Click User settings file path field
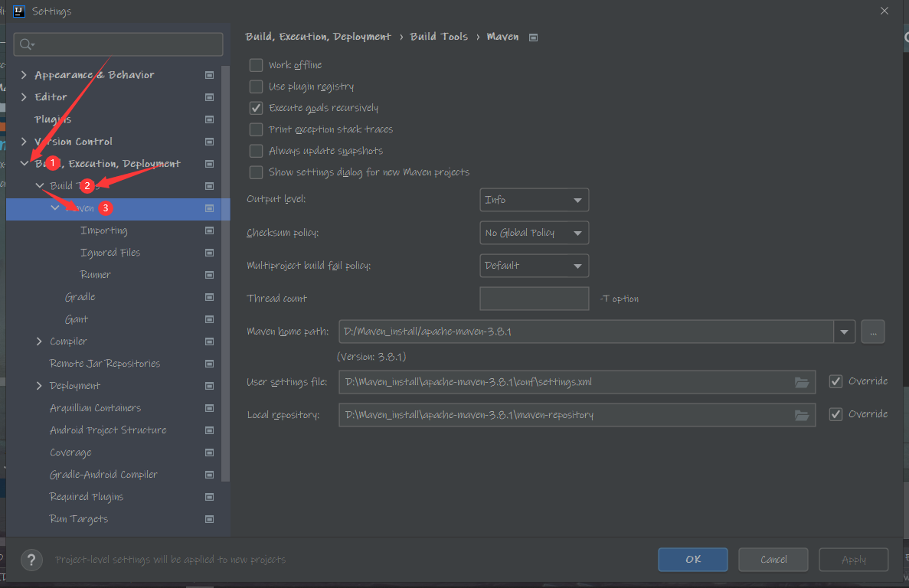Screen dimensions: 909x588 coord(577,382)
